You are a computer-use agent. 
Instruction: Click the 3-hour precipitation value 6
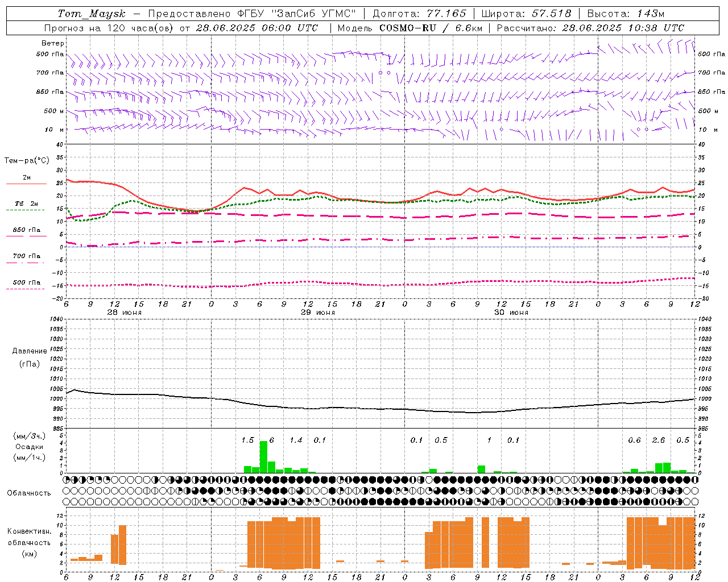tap(272, 440)
